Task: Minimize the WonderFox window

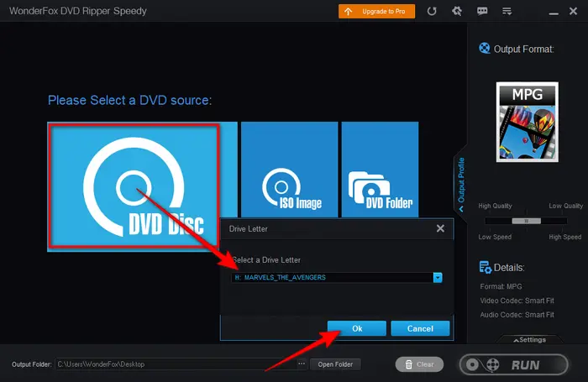Action: point(554,13)
